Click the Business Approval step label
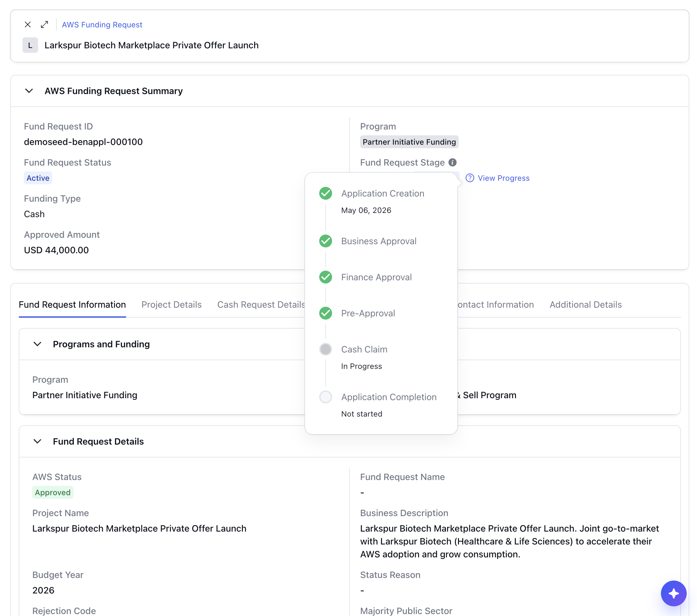This screenshot has width=697, height=616. 379,241
